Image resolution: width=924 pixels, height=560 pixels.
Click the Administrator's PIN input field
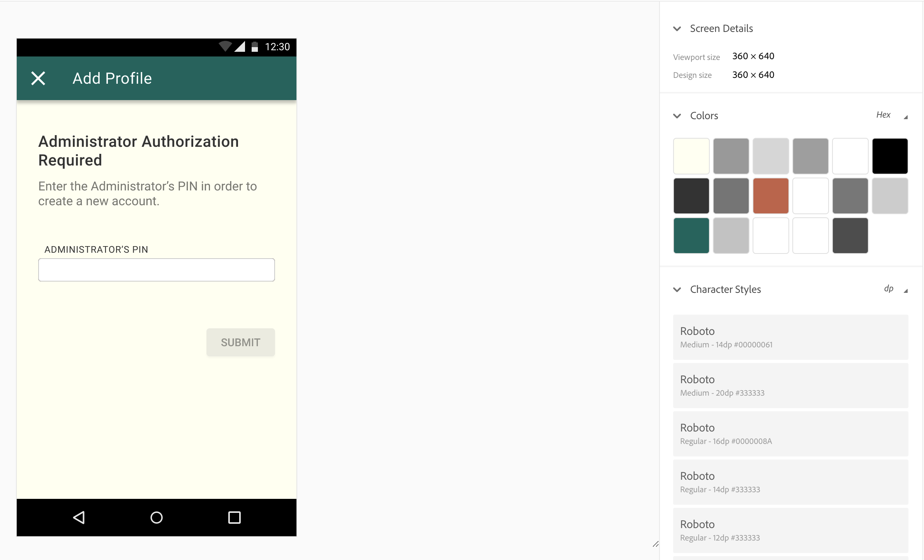pyautogui.click(x=157, y=270)
